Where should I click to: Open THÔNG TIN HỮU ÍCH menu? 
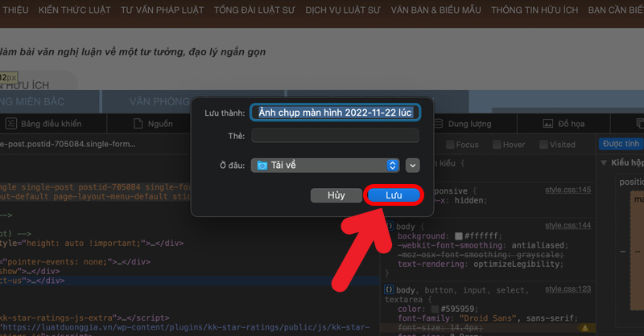[x=535, y=10]
